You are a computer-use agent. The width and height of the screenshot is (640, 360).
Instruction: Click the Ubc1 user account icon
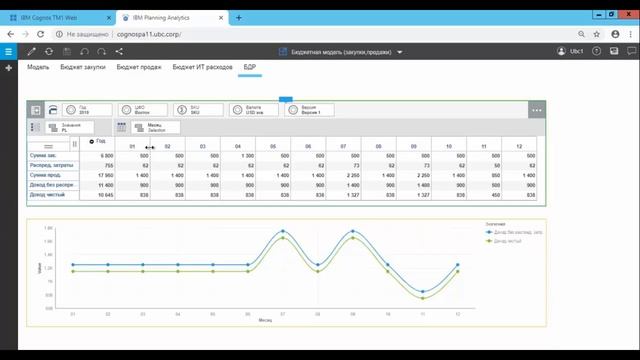pos(561,51)
